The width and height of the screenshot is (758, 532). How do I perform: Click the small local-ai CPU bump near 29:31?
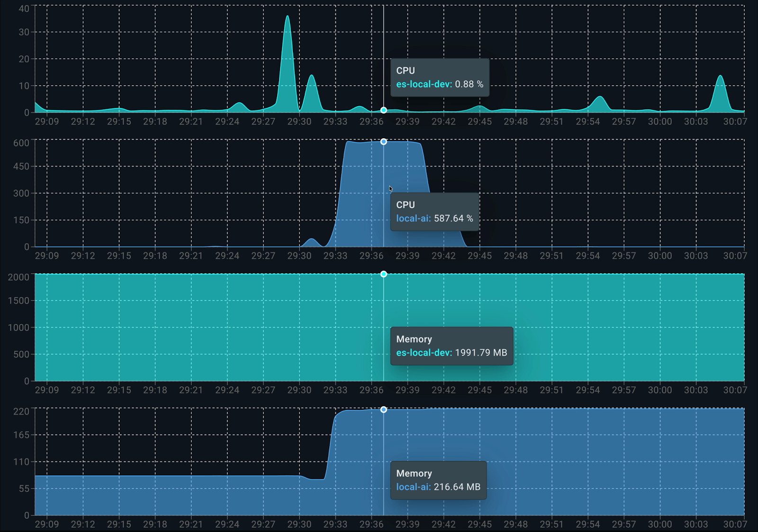point(311,239)
